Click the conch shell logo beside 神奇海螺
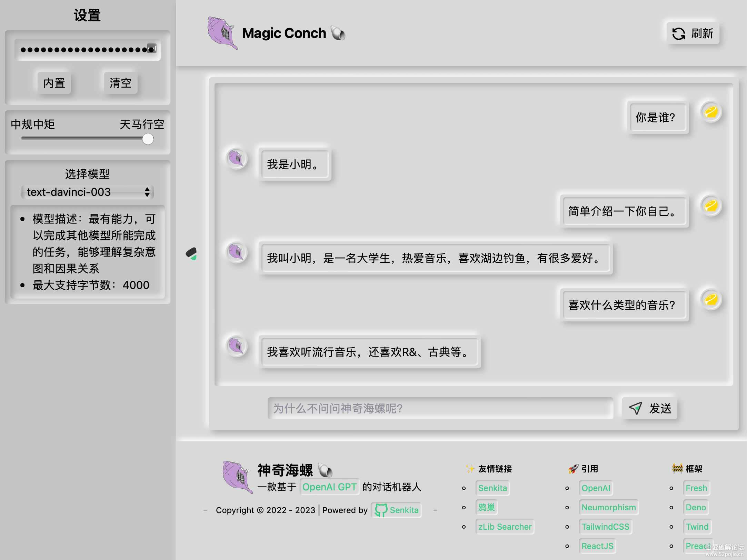Screen dimensions: 747x560 click(x=237, y=478)
